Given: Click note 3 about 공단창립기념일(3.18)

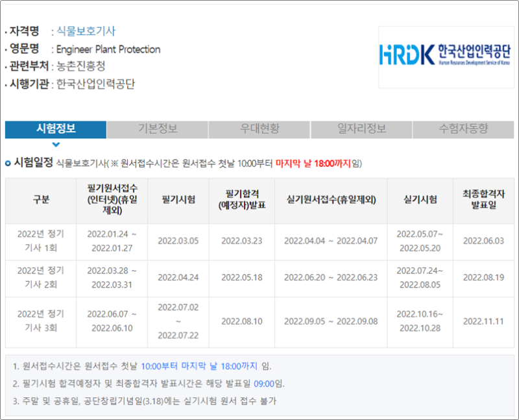Looking at the screenshot, I should pyautogui.click(x=144, y=401).
